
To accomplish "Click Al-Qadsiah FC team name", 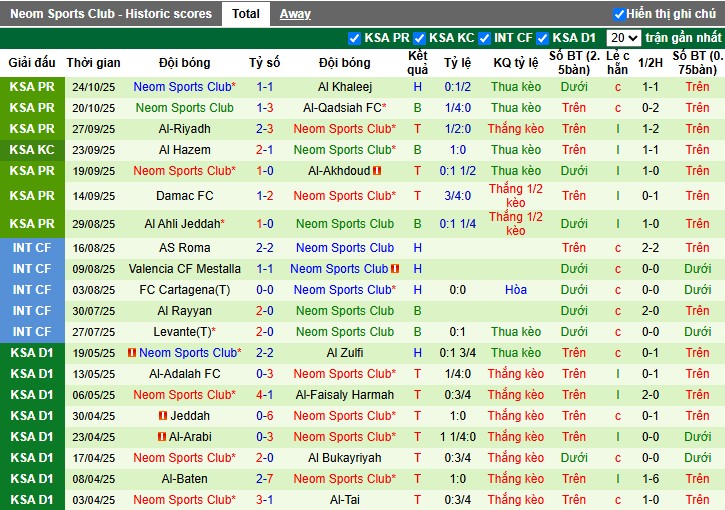I will [345, 108].
